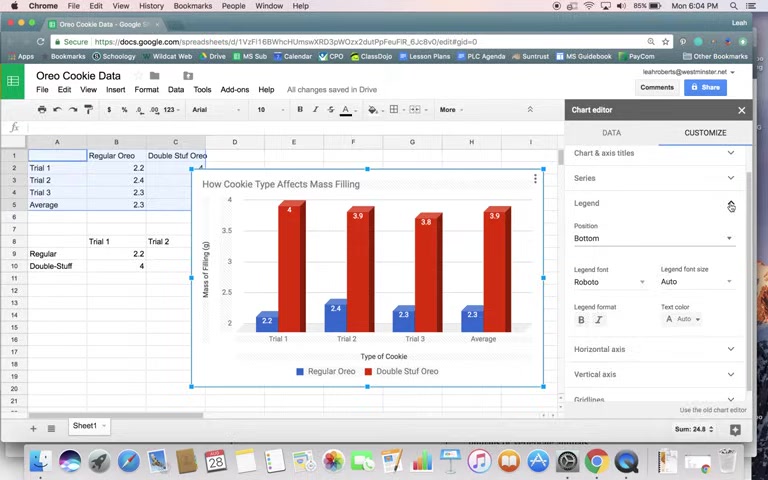Screen dimensions: 768x480
Task: Open the Insert menu
Action: pos(116,90)
